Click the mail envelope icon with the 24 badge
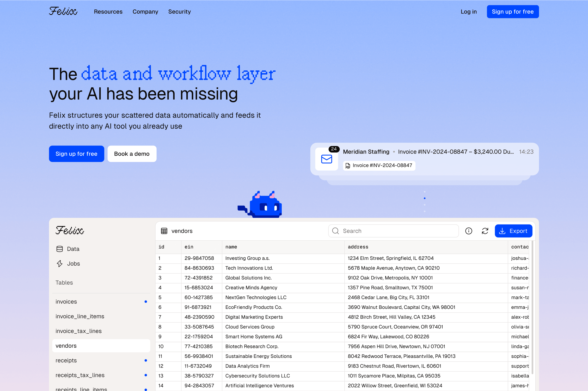 327,159
